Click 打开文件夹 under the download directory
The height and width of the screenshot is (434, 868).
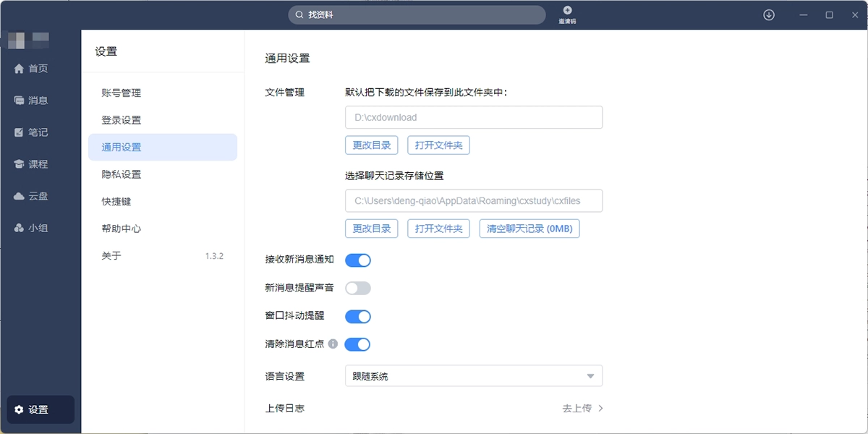(438, 145)
